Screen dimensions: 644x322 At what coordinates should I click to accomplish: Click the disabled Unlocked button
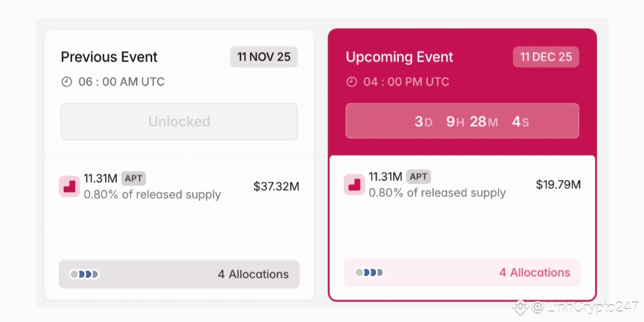click(x=179, y=122)
